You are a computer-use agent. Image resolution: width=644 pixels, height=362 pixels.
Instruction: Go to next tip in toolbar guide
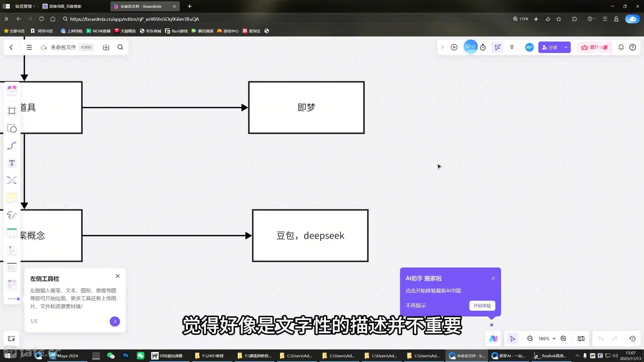[x=115, y=321]
